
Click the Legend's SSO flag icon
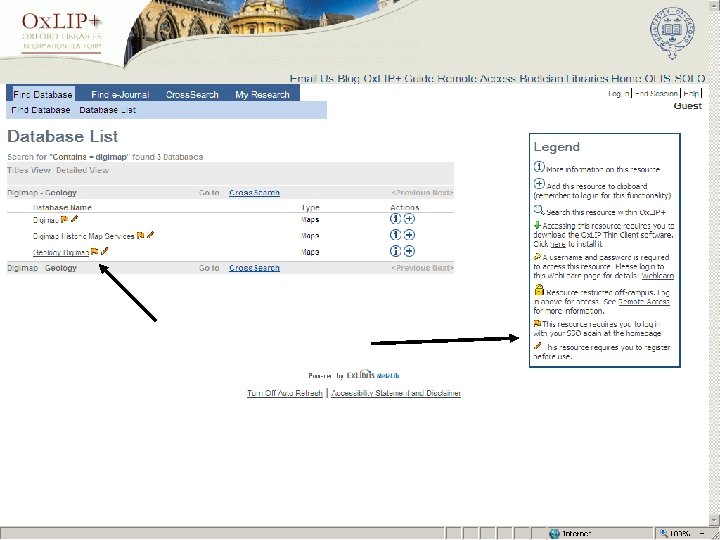[537, 324]
